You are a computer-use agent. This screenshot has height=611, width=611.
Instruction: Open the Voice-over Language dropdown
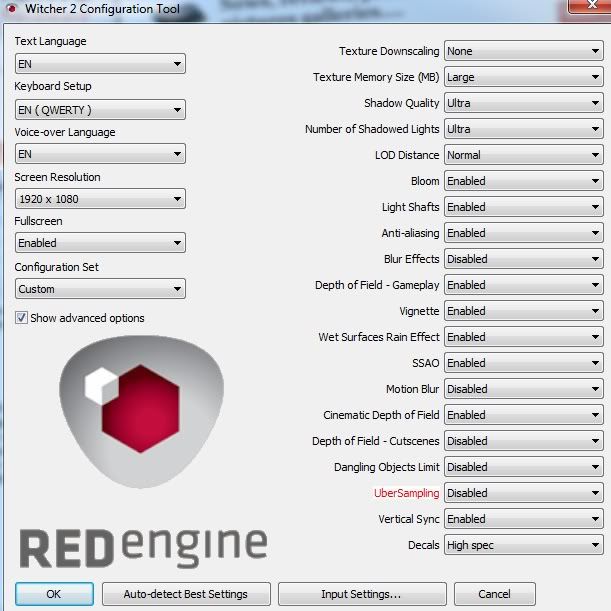[x=100, y=154]
